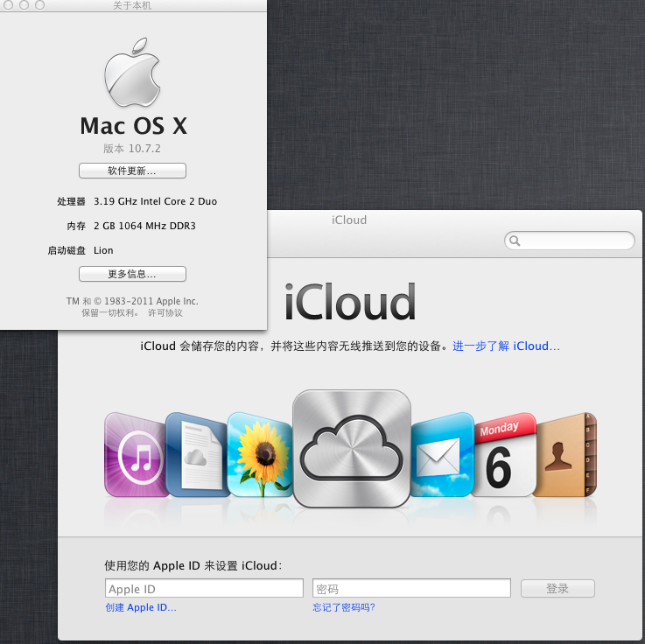The width and height of the screenshot is (645, 644).
Task: Click into the 密码 password field
Action: pos(411,589)
